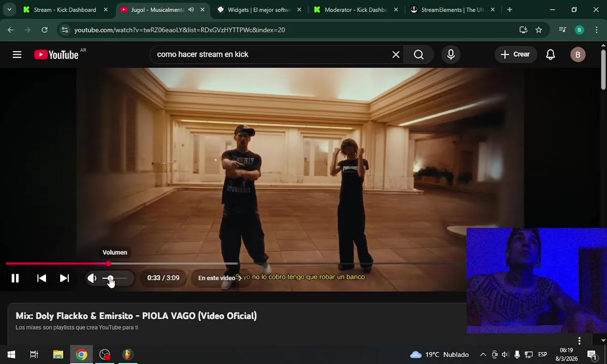
Task: Switch to the Widgets | El mejor software tab
Action: pyautogui.click(x=259, y=10)
